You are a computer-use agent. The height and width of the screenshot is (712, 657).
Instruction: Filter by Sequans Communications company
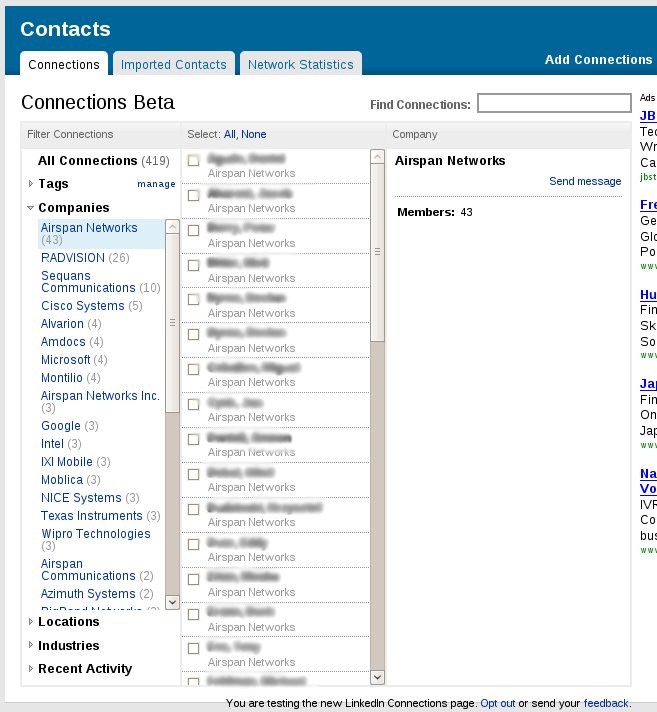(x=100, y=282)
